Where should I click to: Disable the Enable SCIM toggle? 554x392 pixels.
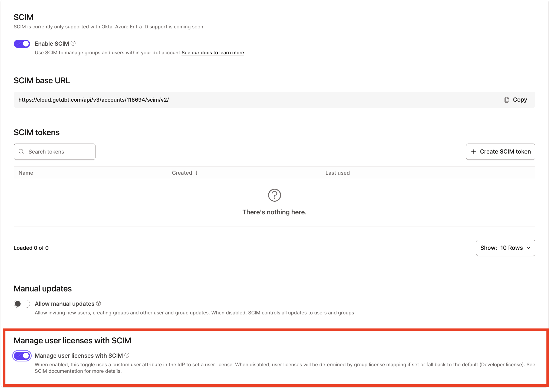(22, 43)
